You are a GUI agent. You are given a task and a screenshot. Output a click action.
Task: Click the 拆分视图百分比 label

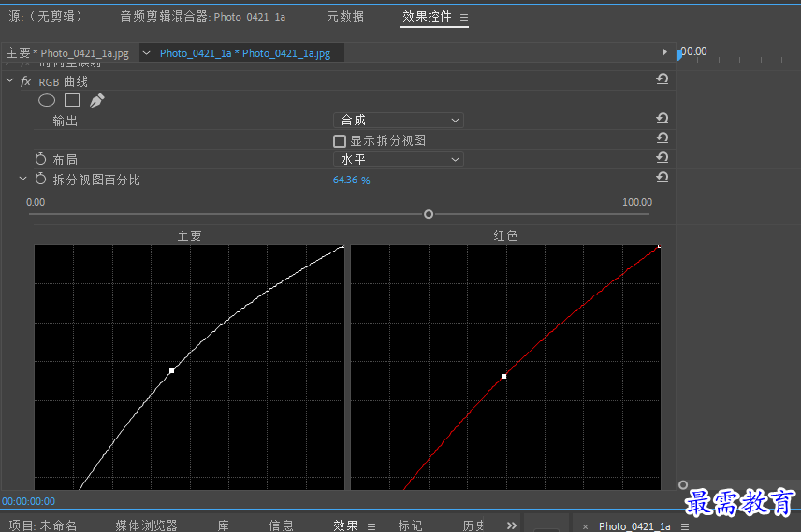click(96, 180)
